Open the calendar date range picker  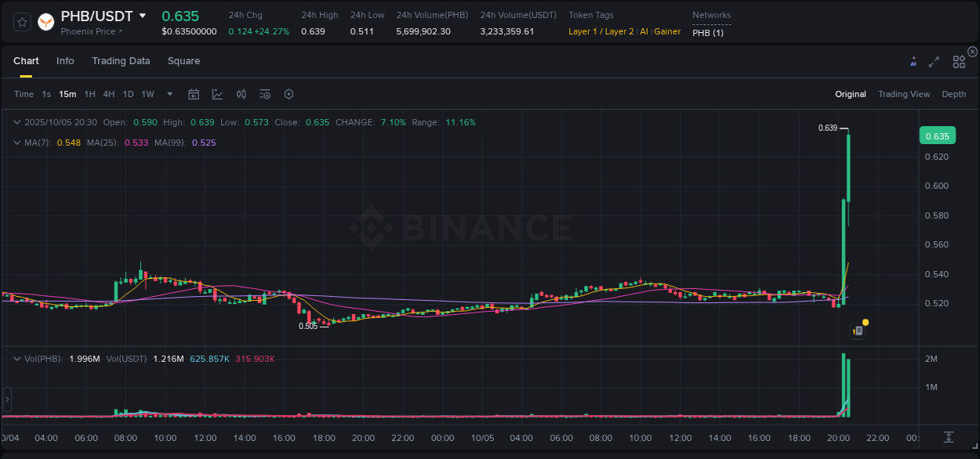(194, 94)
